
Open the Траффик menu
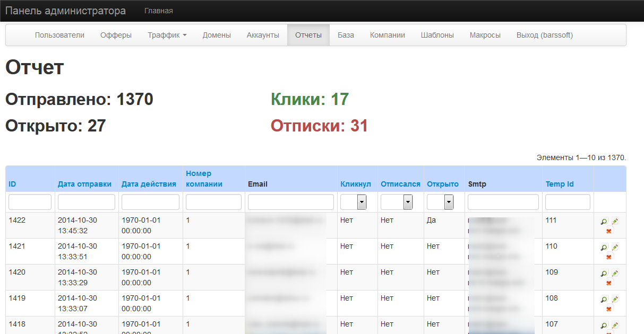click(x=166, y=34)
